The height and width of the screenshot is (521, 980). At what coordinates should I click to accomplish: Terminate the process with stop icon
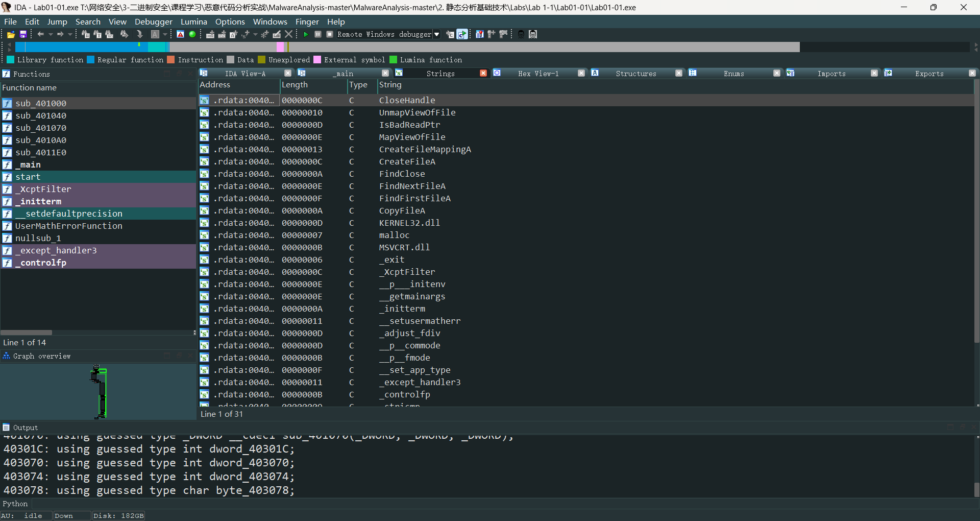pos(329,34)
